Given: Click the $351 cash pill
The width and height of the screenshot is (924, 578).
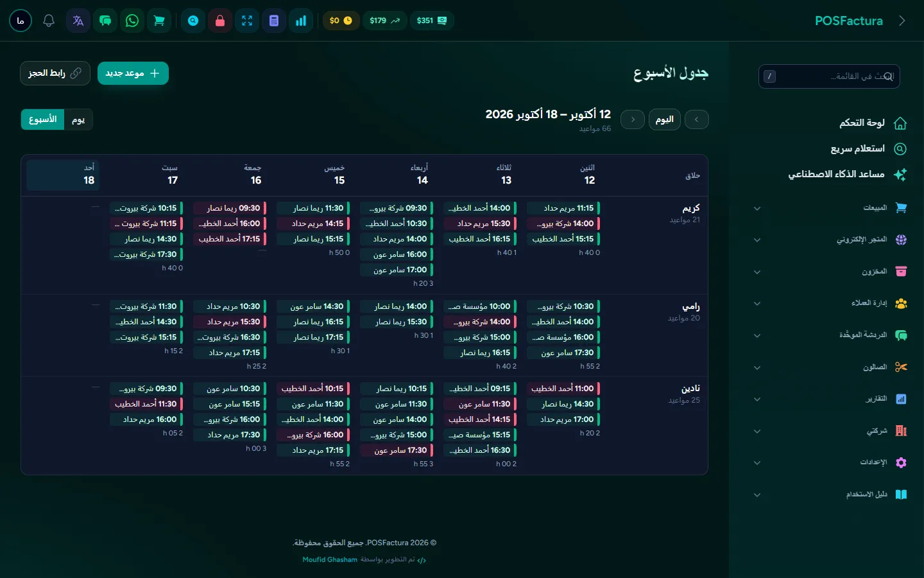Looking at the screenshot, I should click(432, 21).
